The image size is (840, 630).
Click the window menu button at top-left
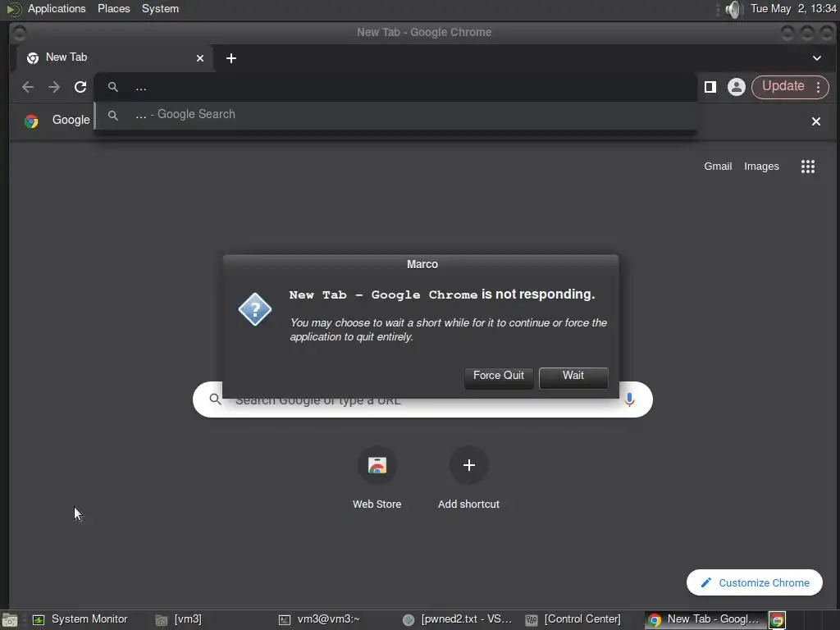[x=20, y=33]
